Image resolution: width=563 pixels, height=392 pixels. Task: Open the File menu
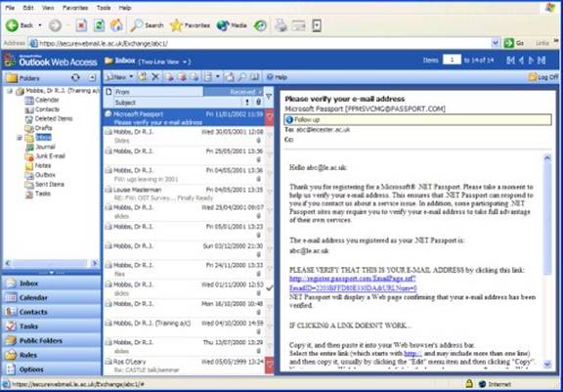click(x=10, y=8)
